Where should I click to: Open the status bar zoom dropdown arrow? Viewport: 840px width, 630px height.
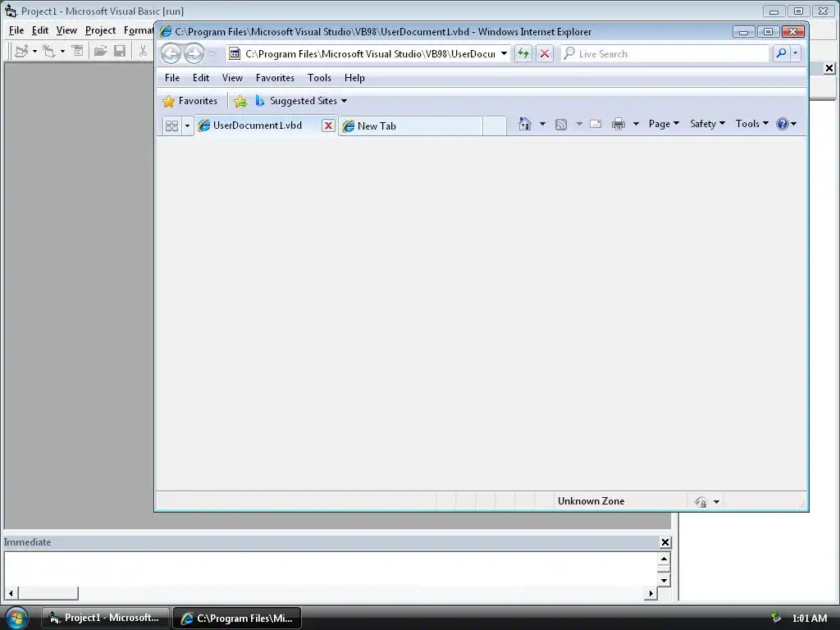(x=716, y=502)
